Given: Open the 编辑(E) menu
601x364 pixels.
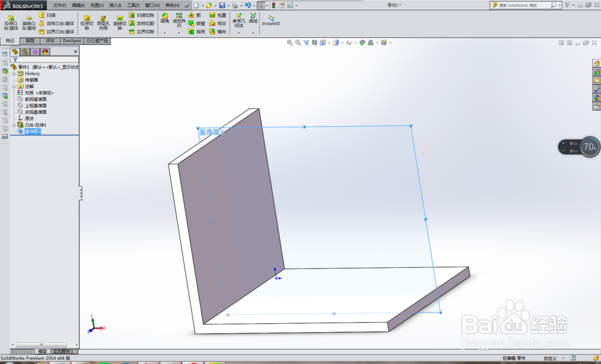Looking at the screenshot, I should click(x=78, y=5).
